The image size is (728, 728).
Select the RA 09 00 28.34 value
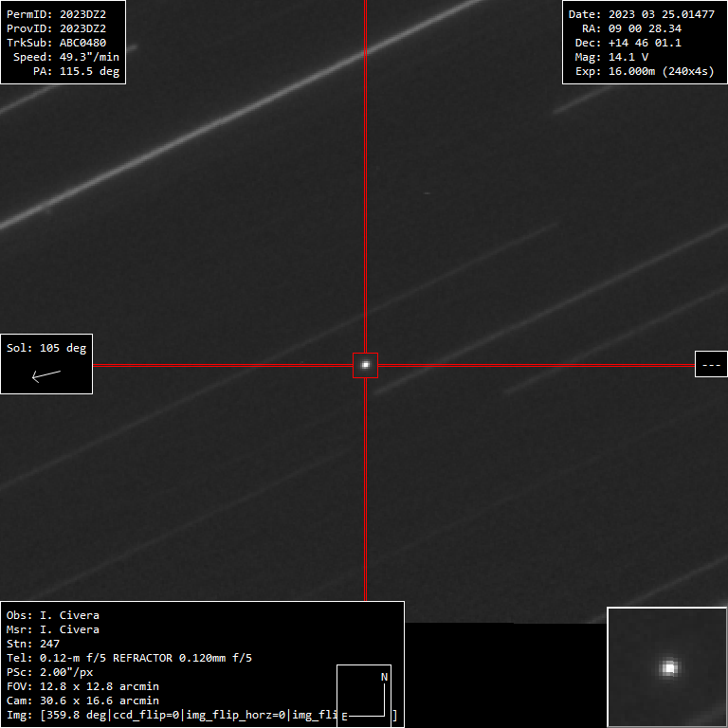645,28
